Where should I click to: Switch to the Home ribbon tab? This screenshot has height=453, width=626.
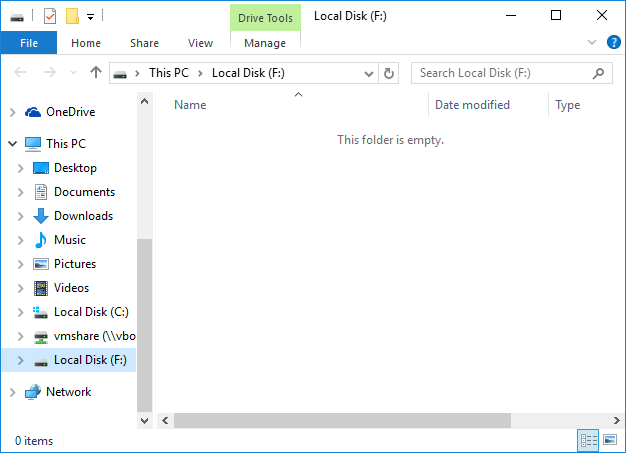pyautogui.click(x=86, y=43)
